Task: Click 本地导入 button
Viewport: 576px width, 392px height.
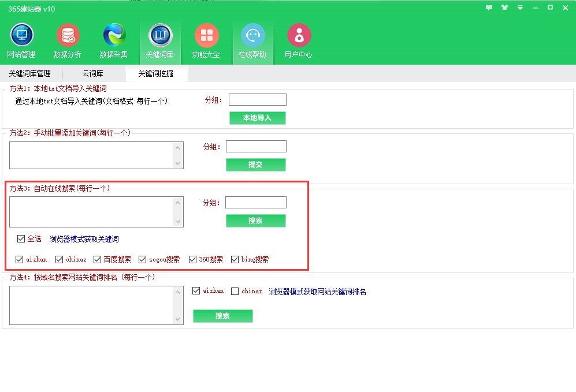Action: click(258, 118)
